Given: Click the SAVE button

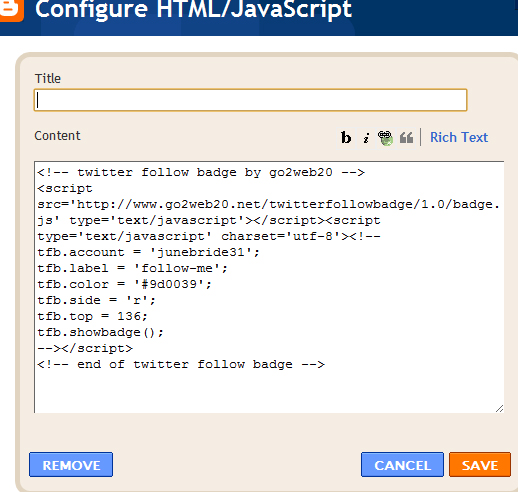Looking at the screenshot, I should pyautogui.click(x=480, y=465).
